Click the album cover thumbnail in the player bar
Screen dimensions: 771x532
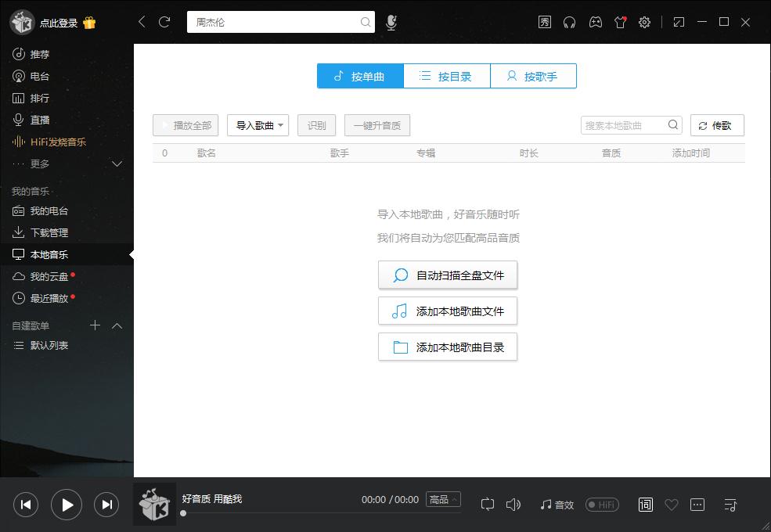155,505
